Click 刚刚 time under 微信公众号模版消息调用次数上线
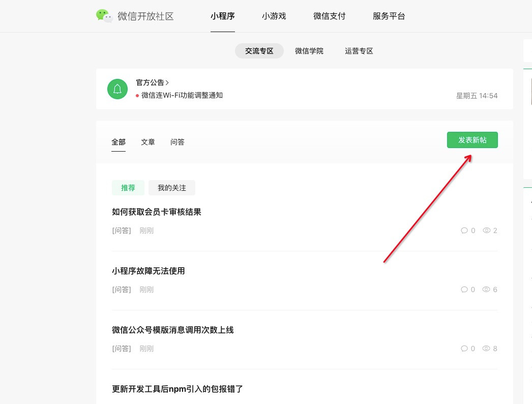 coord(146,349)
